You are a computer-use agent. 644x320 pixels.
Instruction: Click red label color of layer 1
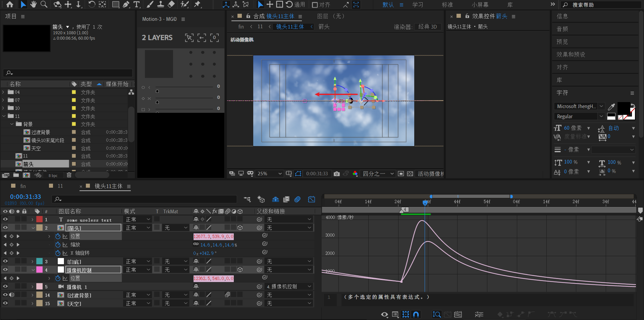[40, 219]
